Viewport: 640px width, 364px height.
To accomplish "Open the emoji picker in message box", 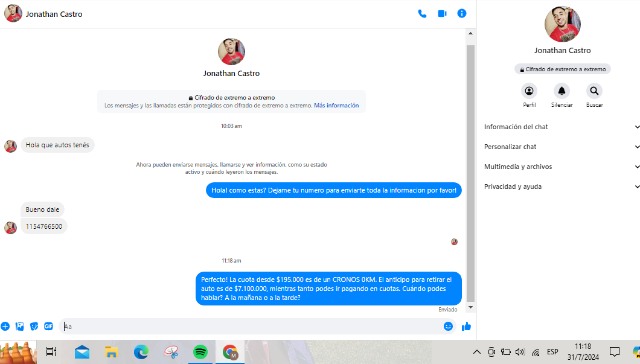I will [x=448, y=327].
